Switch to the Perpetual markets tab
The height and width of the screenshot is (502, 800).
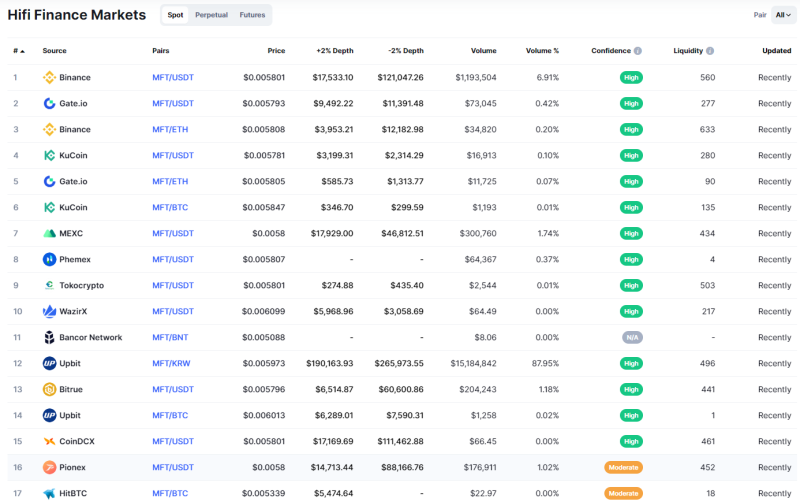click(211, 15)
